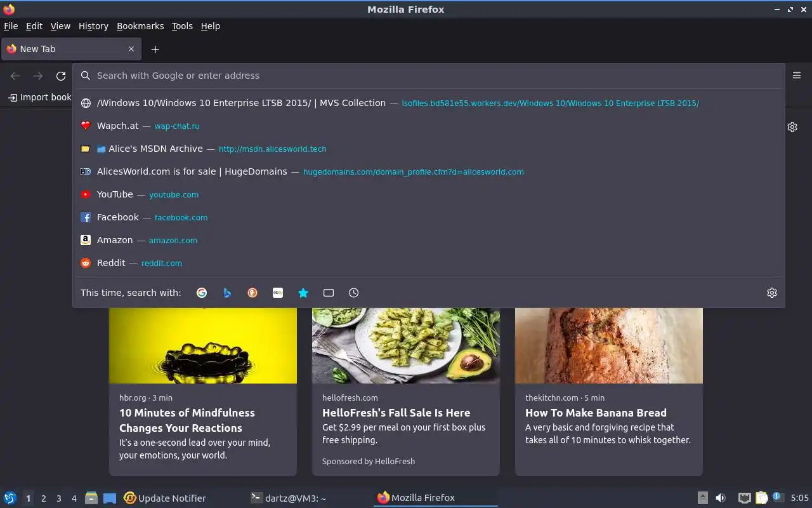Go forward to next page
The height and width of the screenshot is (508, 812).
[38, 76]
